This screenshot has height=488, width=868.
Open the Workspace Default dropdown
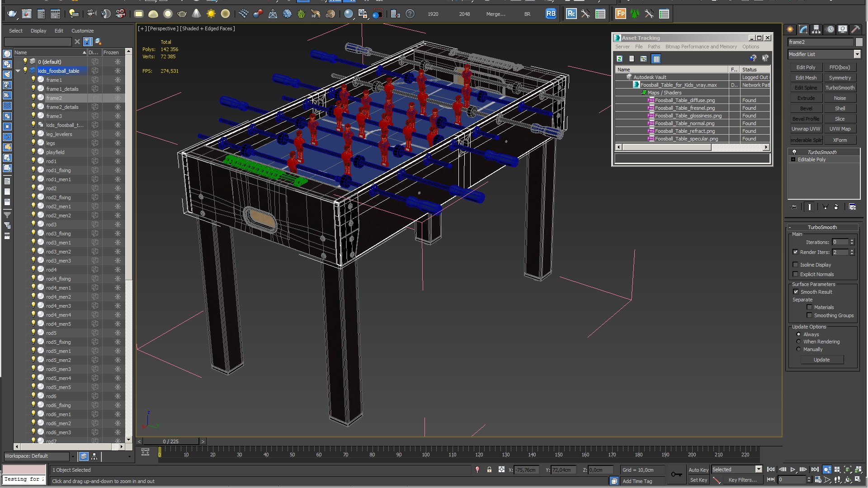pos(72,456)
